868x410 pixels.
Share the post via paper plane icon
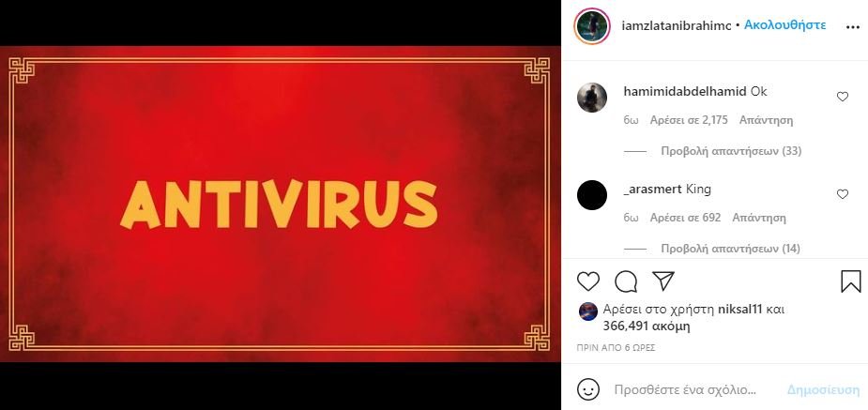click(x=662, y=281)
